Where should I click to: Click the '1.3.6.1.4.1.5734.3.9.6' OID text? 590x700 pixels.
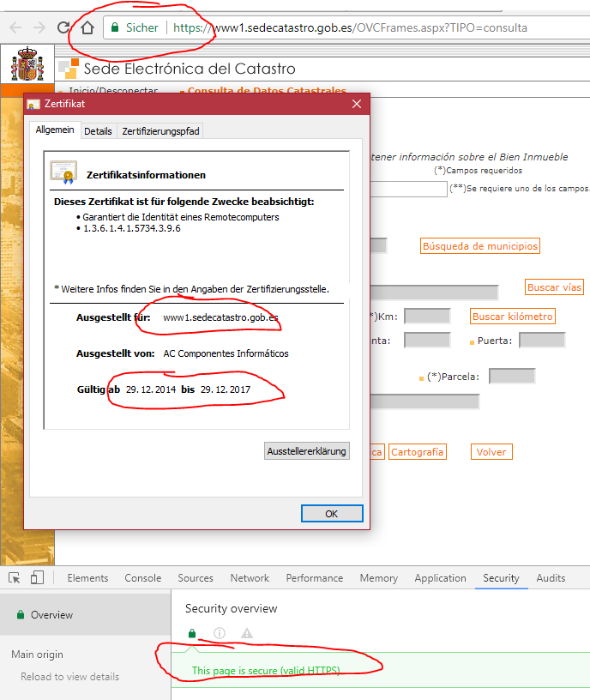[x=132, y=228]
